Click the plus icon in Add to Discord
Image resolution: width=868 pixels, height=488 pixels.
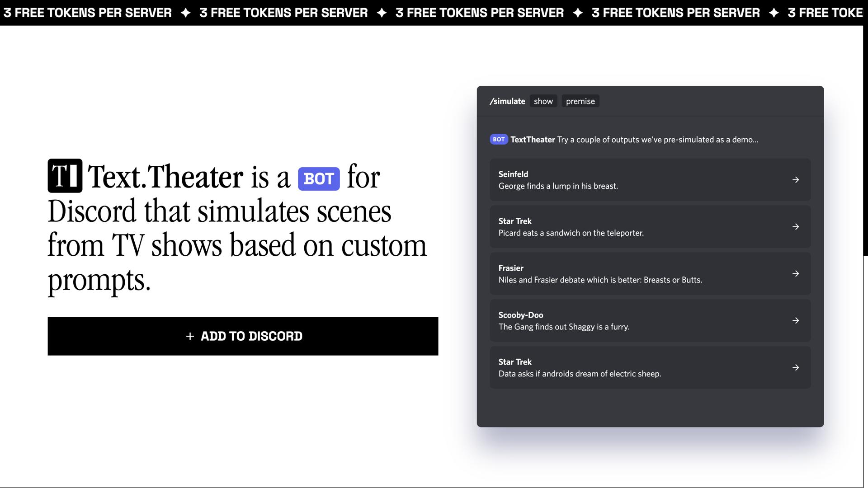[190, 336]
